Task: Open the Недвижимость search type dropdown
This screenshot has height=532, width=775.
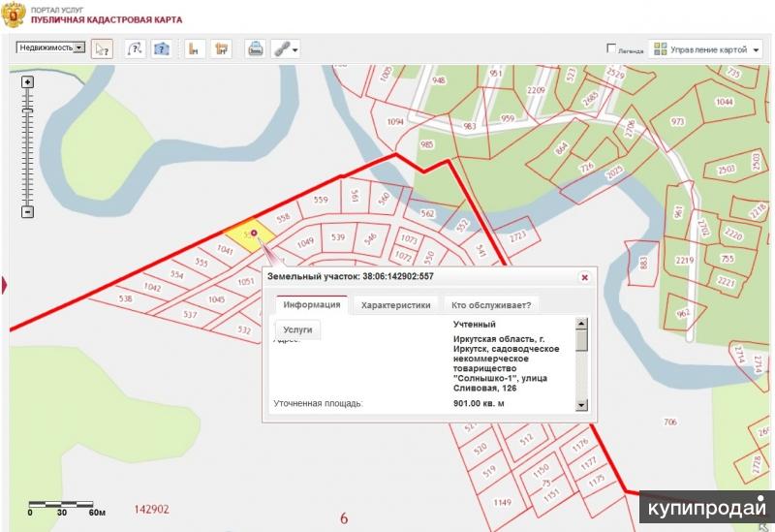Action: pyautogui.click(x=51, y=47)
